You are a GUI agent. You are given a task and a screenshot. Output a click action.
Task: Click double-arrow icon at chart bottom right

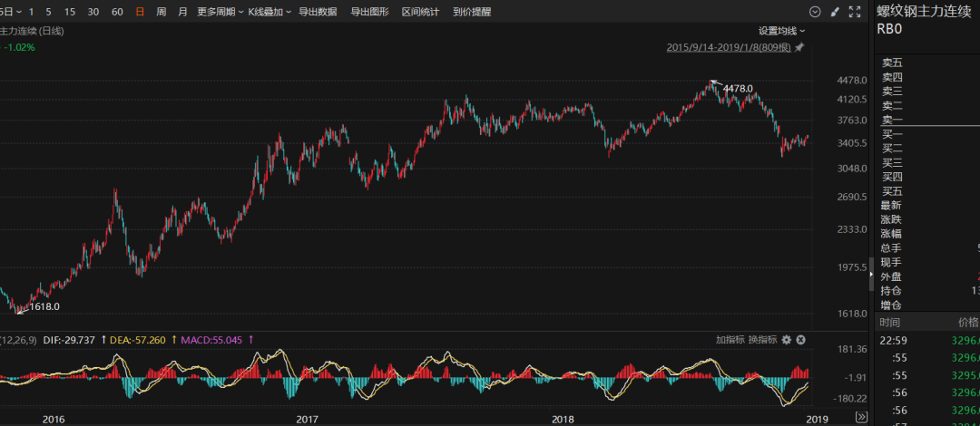(x=861, y=417)
